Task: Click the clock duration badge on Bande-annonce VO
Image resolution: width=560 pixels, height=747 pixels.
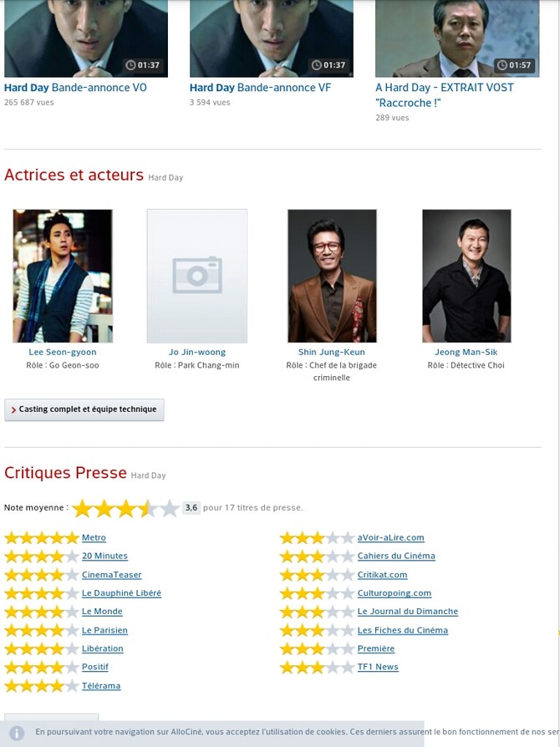Action: (142, 65)
